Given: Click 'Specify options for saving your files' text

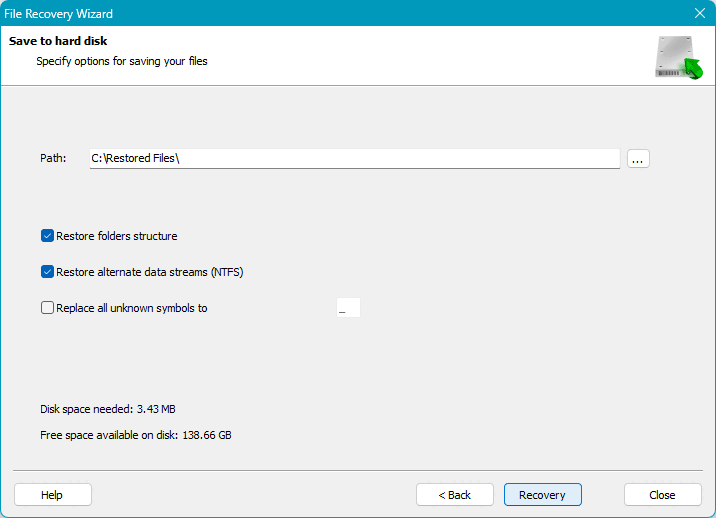Looking at the screenshot, I should point(122,61).
